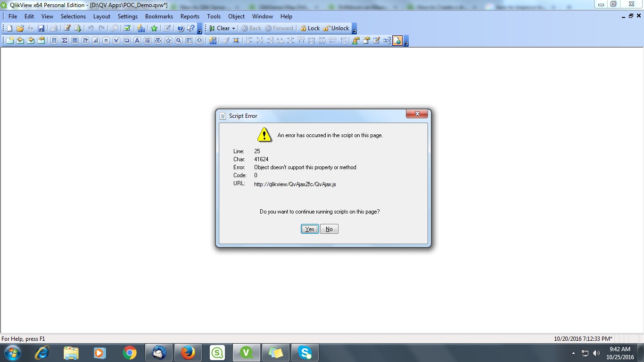Clear all selections with the Clear button
Image resolution: width=644 pixels, height=362 pixels.
(219, 28)
